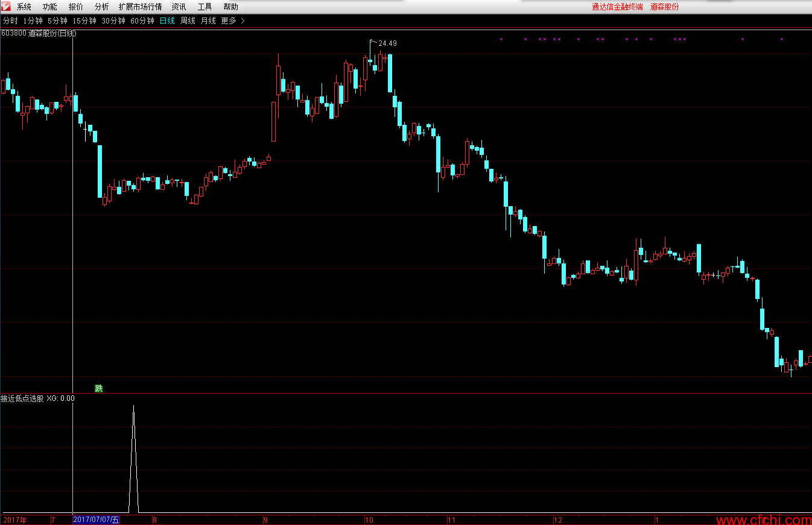
Task: Switch to the 分时 chart period
Action: tap(10, 20)
